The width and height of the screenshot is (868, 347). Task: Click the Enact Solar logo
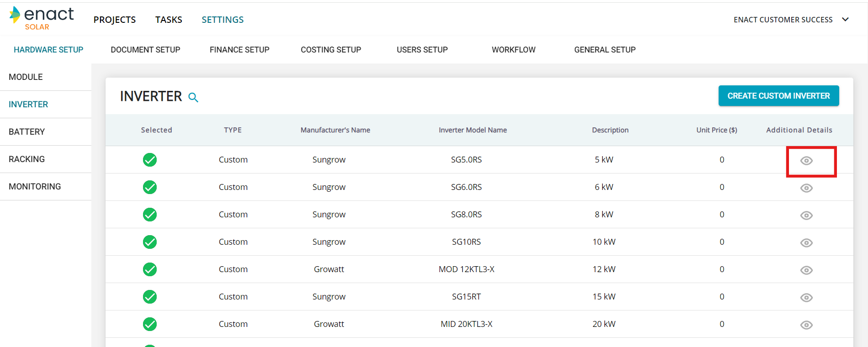click(x=42, y=18)
